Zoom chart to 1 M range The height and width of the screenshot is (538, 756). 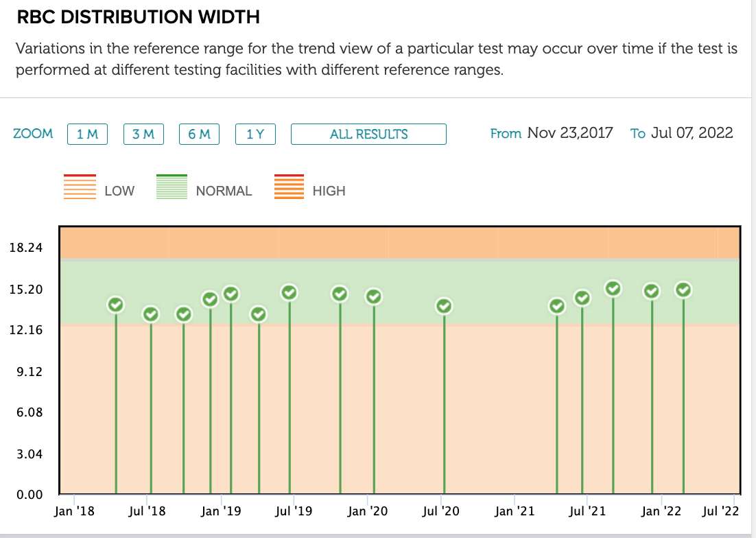[87, 134]
